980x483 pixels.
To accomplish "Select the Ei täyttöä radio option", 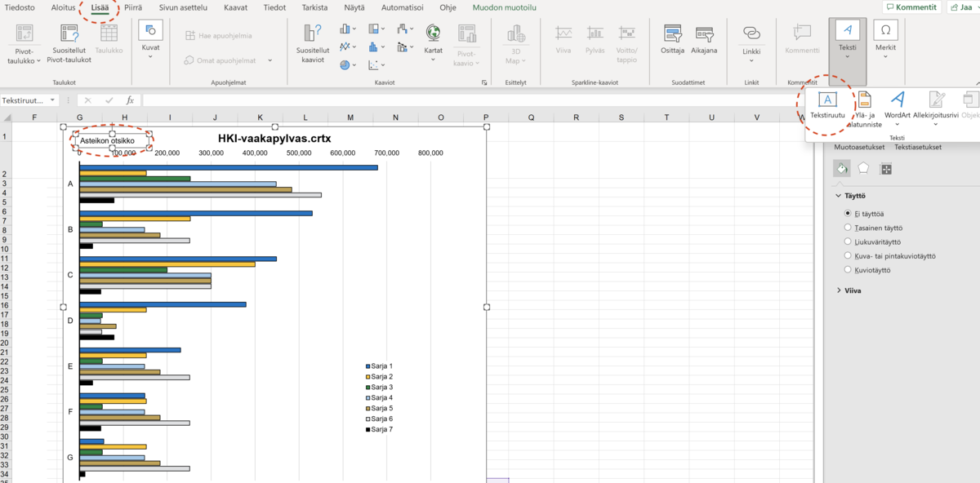I will click(x=849, y=213).
